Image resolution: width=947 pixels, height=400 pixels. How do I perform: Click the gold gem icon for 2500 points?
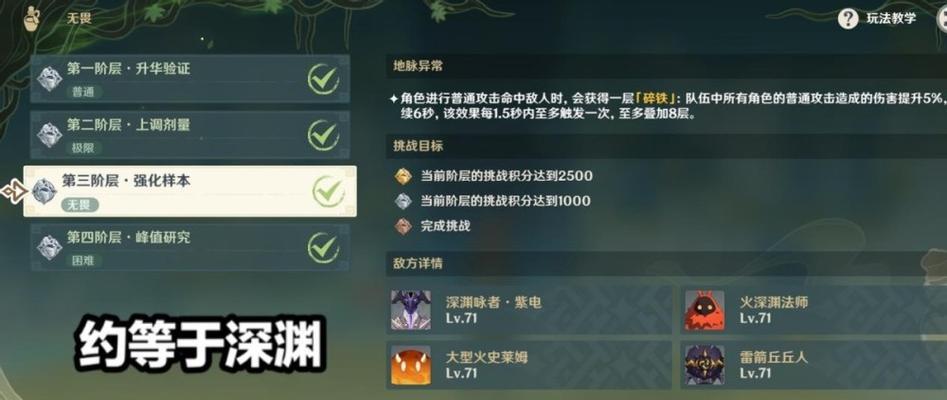[x=403, y=176]
